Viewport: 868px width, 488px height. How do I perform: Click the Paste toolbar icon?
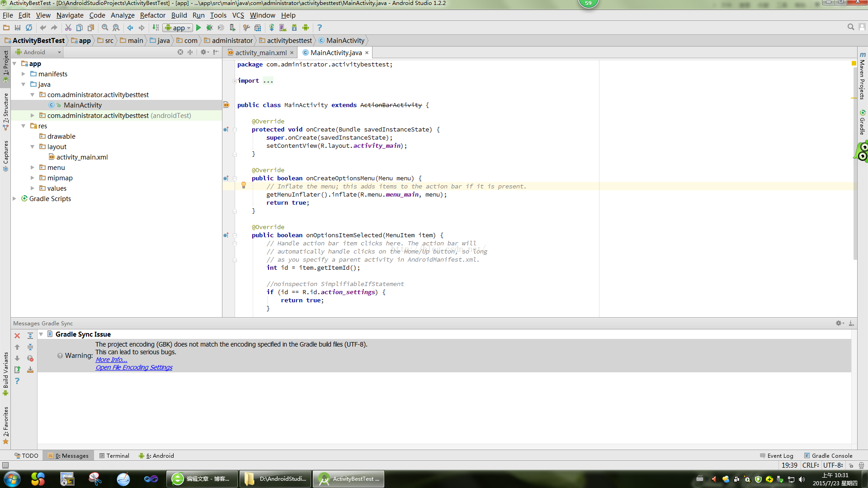[91, 28]
